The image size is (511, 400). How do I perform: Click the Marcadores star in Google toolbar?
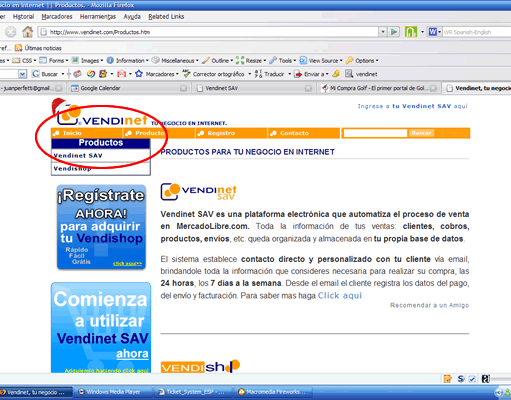[156, 74]
